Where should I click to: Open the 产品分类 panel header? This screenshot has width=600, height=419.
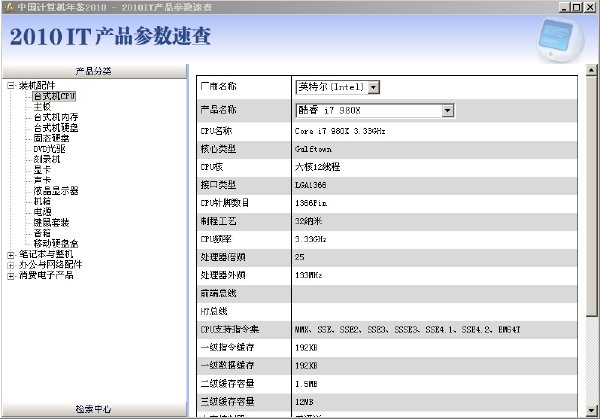[94, 71]
